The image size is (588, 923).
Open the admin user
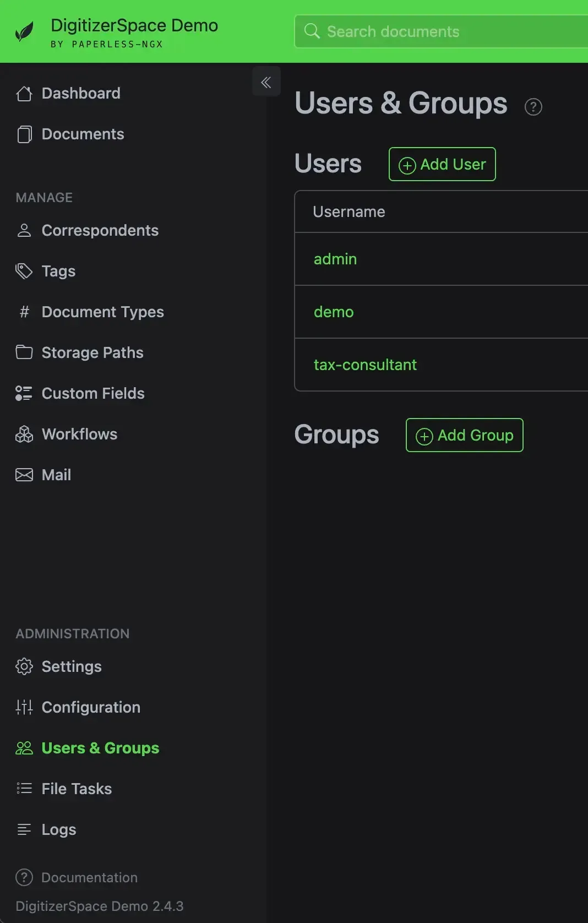(x=335, y=259)
